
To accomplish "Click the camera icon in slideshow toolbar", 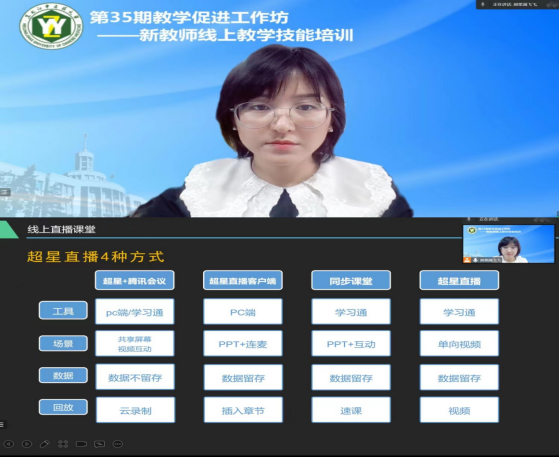I will tap(81, 444).
